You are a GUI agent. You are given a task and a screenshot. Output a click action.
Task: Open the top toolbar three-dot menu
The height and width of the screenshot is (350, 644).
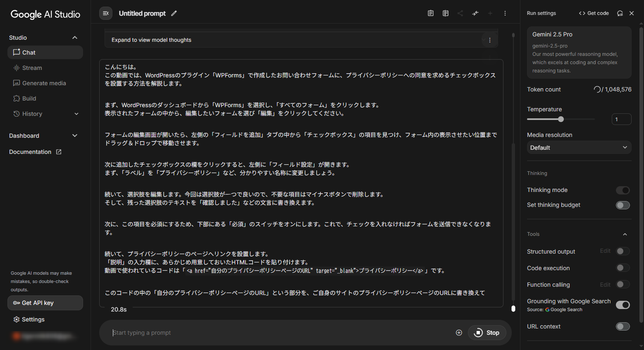pyautogui.click(x=505, y=13)
